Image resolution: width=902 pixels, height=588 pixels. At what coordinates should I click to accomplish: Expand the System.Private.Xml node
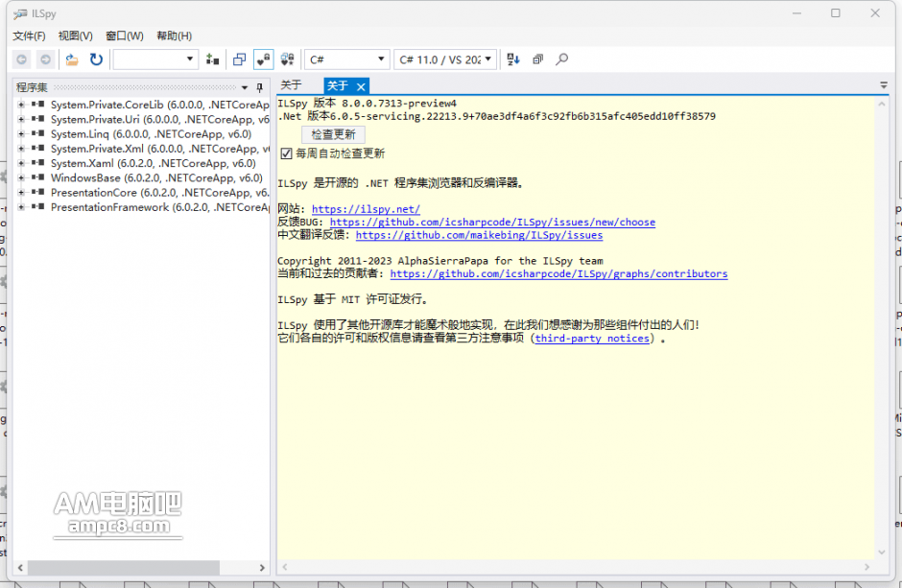click(x=21, y=149)
